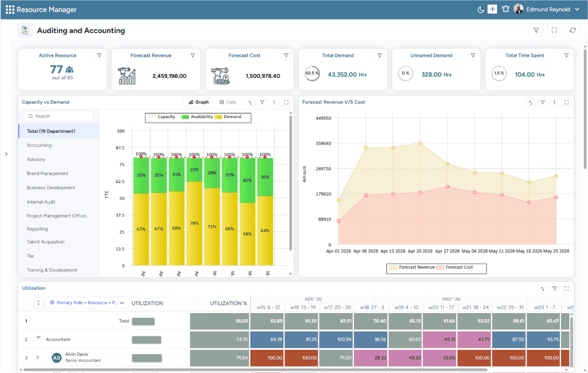Toggle Demand series in chart legend
This screenshot has height=373, width=588.
coord(228,117)
